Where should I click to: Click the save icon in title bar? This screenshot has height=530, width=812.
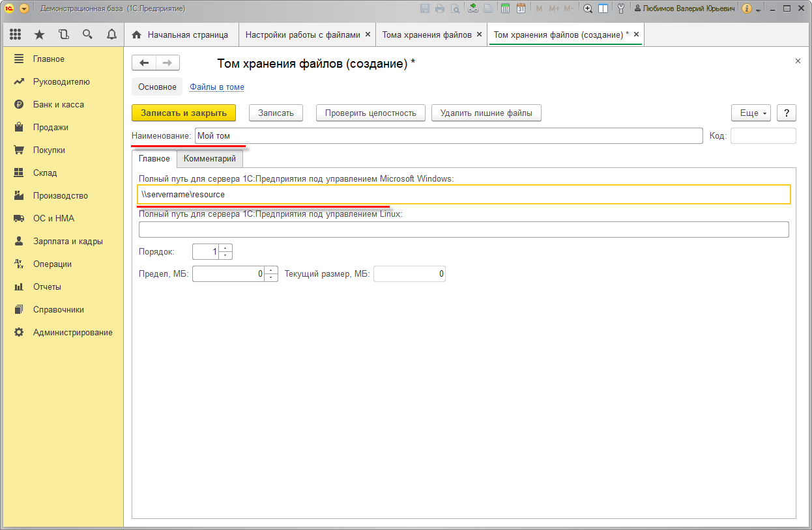[x=425, y=8]
